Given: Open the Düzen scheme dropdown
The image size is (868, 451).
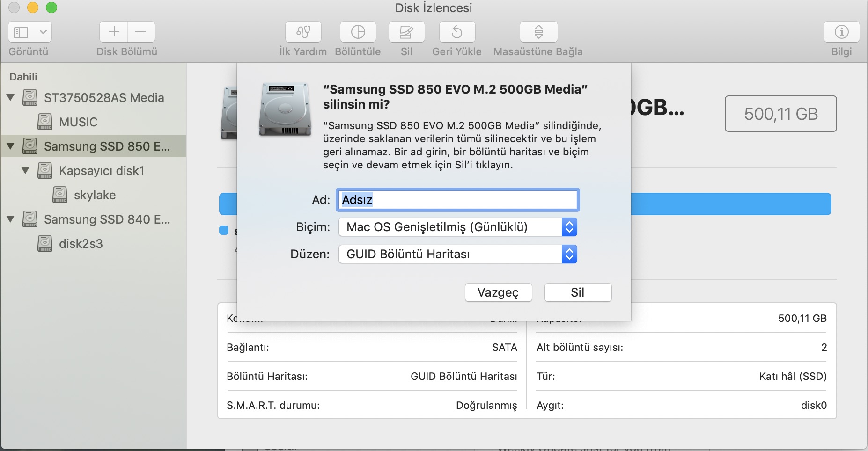Looking at the screenshot, I should (x=457, y=255).
